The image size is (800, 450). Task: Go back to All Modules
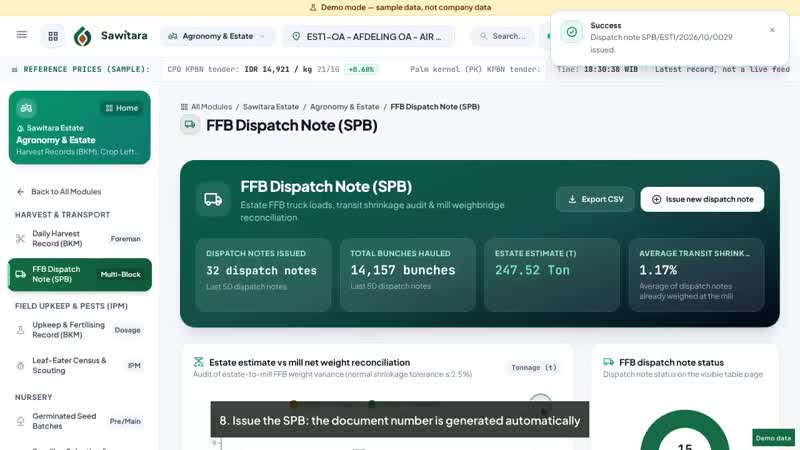(x=59, y=192)
